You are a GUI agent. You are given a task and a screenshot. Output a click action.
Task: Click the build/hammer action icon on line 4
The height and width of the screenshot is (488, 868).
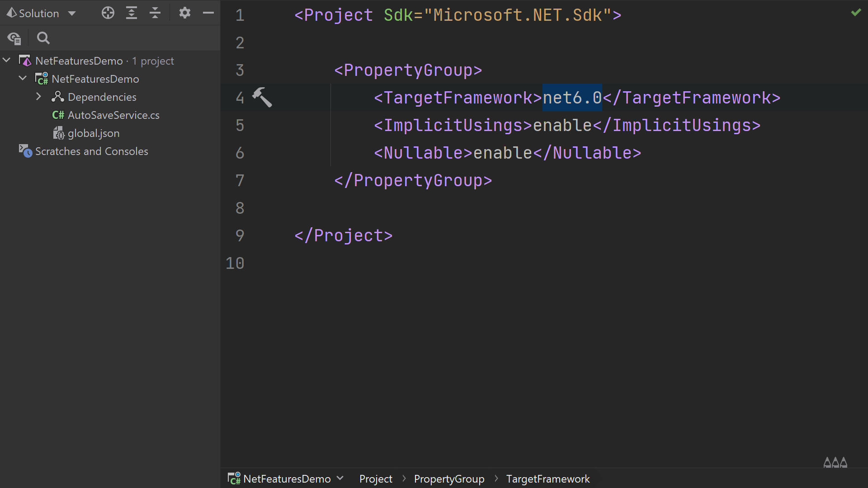pos(262,98)
